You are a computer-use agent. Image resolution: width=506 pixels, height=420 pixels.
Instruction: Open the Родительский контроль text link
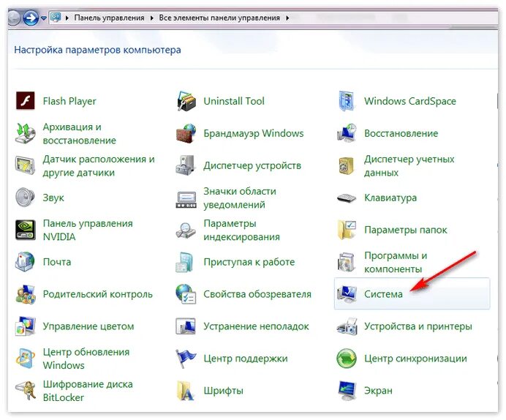point(98,294)
